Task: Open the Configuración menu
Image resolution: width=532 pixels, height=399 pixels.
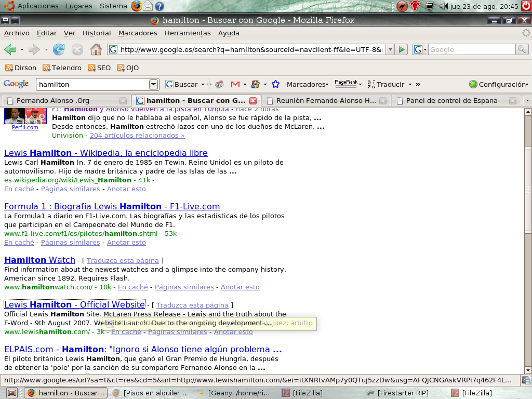Action: (x=499, y=84)
